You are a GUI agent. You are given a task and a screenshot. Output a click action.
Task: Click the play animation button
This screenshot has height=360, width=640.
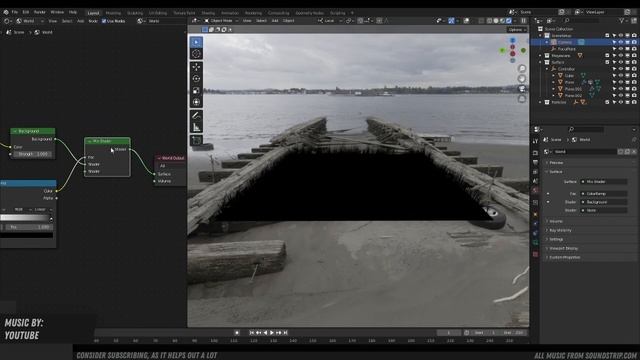[x=272, y=333]
